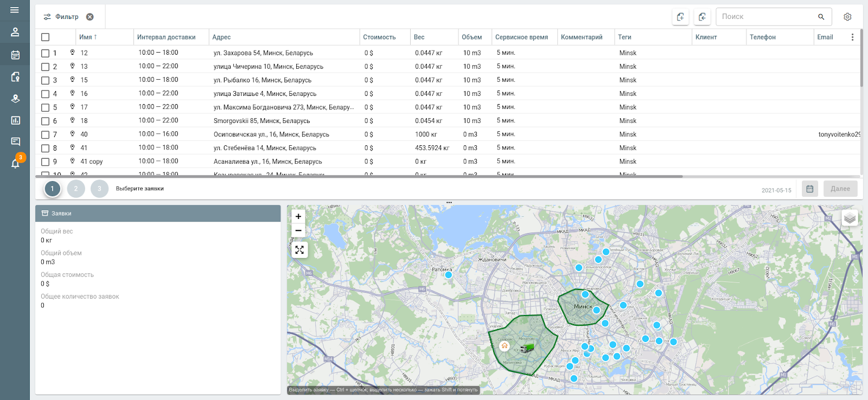Open the column options three-dot menu
This screenshot has height=400, width=868.
pyautogui.click(x=852, y=37)
